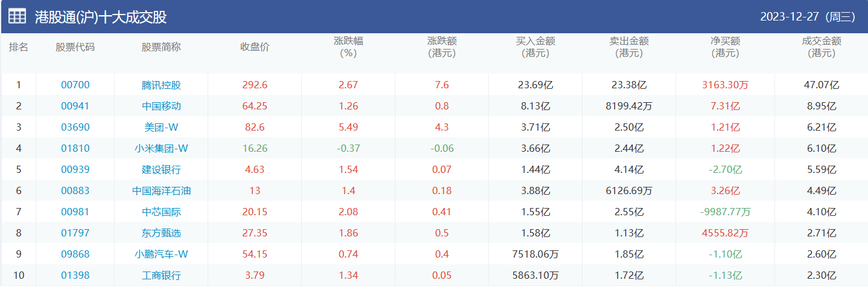Click stock code 01398
This screenshot has width=868, height=286.
75,276
